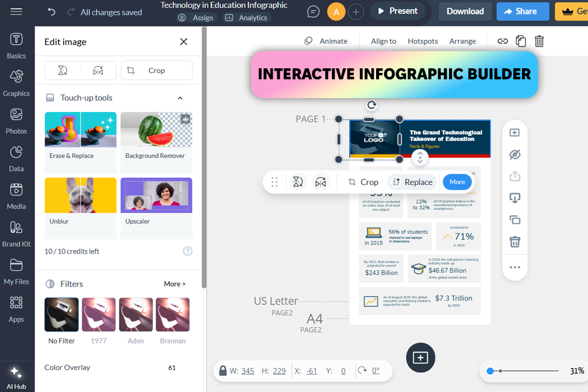588x392 pixels.
Task: Click the floating toolbar move grip
Action: pos(274,182)
